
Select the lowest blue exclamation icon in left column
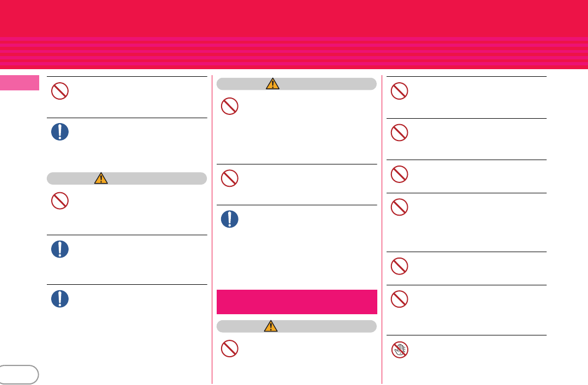(60, 299)
